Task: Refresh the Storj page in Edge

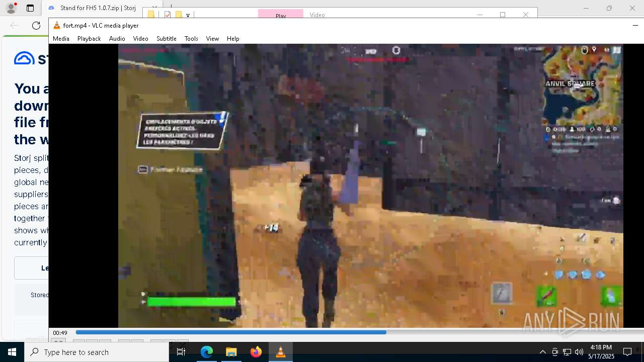Action: tap(36, 25)
